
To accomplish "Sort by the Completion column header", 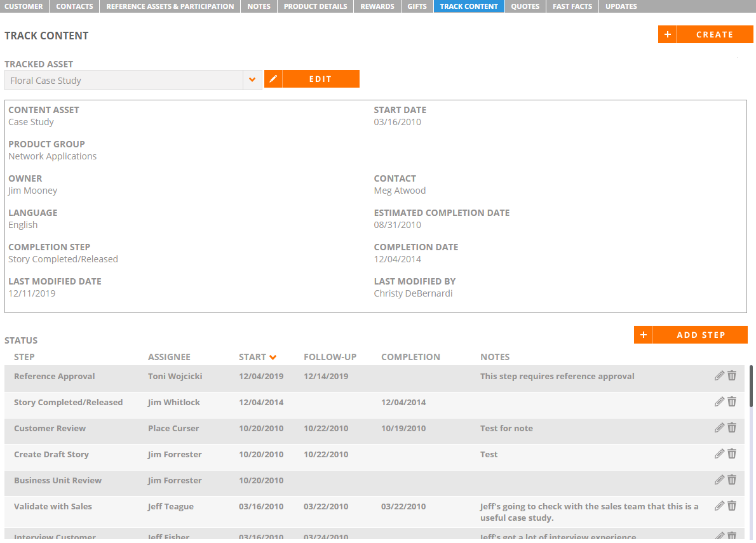I will coord(411,357).
